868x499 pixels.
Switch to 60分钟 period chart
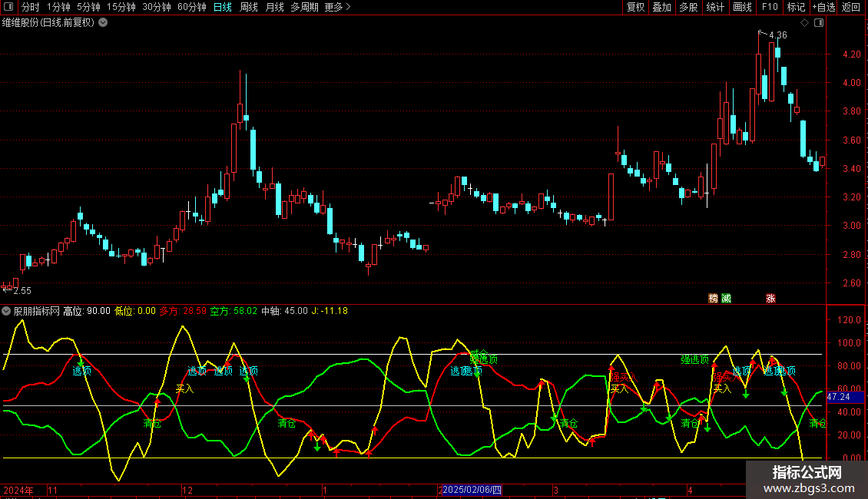[x=191, y=8]
